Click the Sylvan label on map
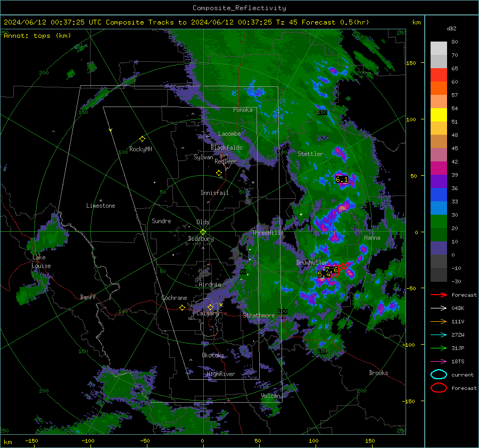The height and width of the screenshot is (448, 479). pyautogui.click(x=203, y=157)
